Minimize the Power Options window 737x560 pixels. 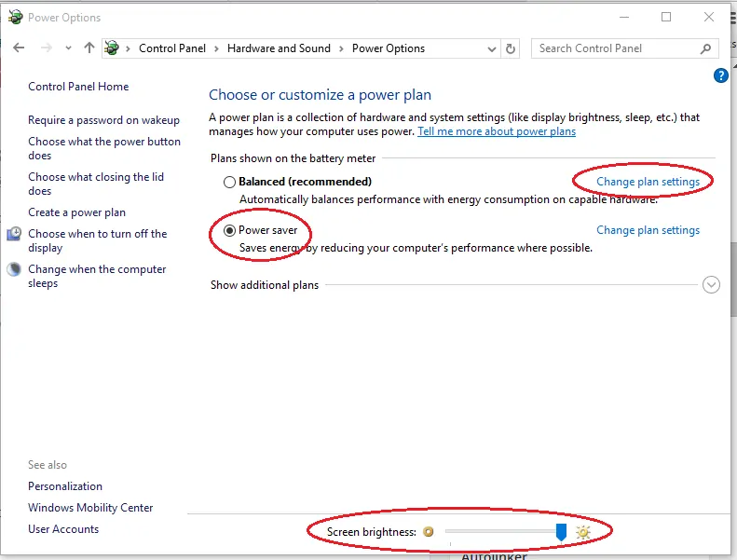624,17
